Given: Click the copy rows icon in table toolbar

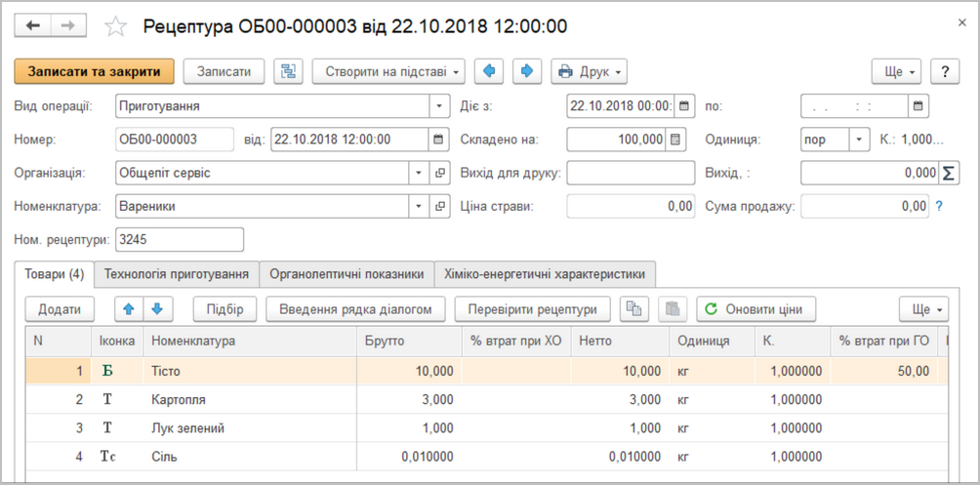Looking at the screenshot, I should point(634,309).
